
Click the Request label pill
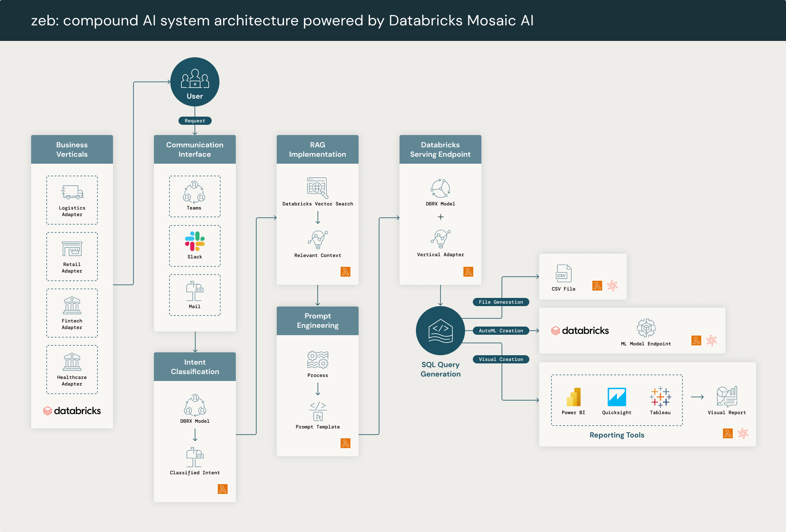pyautogui.click(x=195, y=121)
